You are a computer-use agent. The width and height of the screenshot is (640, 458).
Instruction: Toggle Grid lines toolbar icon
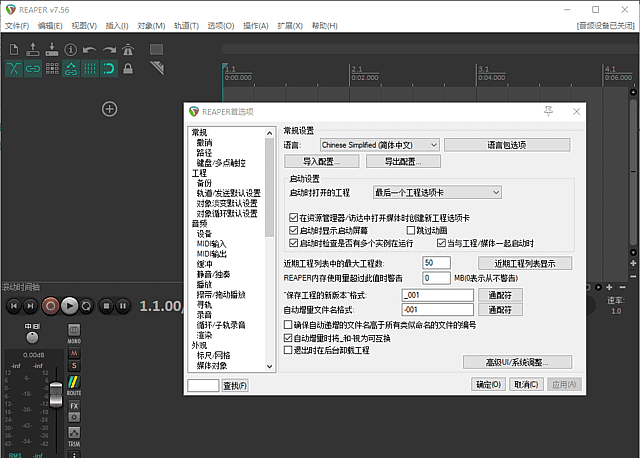click(89, 69)
